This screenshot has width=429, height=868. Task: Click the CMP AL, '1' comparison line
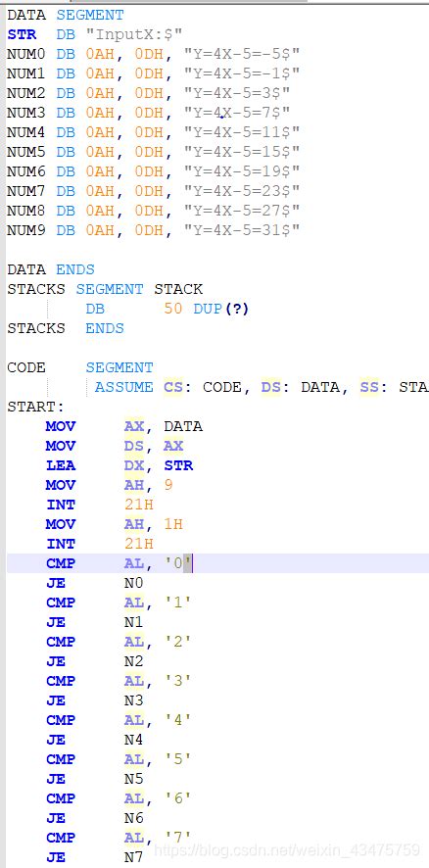click(119, 603)
